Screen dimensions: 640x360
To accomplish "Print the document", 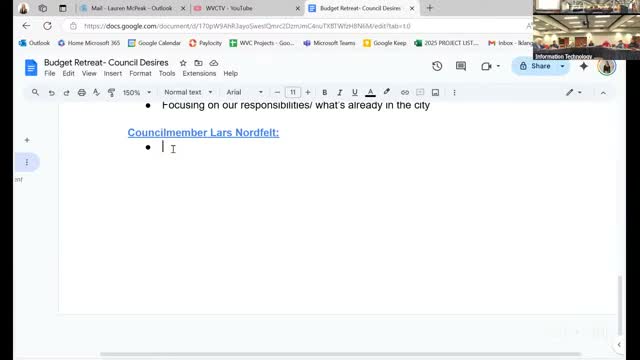I will coord(82,93).
